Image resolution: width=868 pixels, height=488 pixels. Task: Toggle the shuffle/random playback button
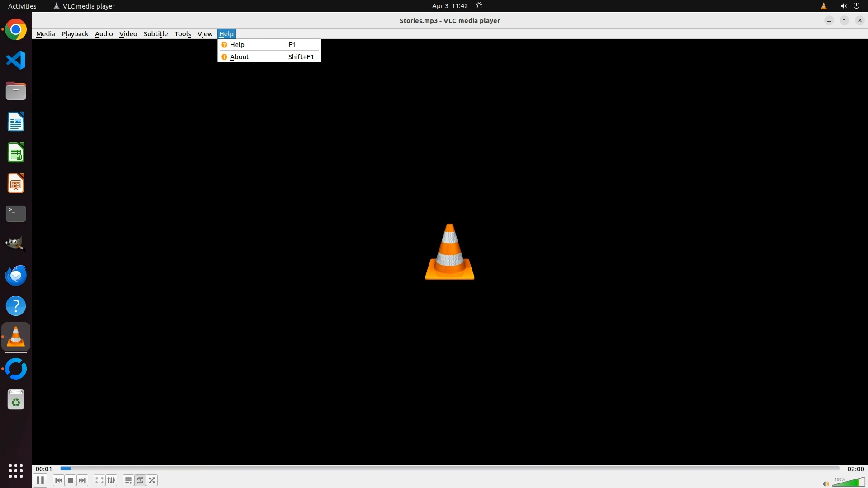click(152, 480)
